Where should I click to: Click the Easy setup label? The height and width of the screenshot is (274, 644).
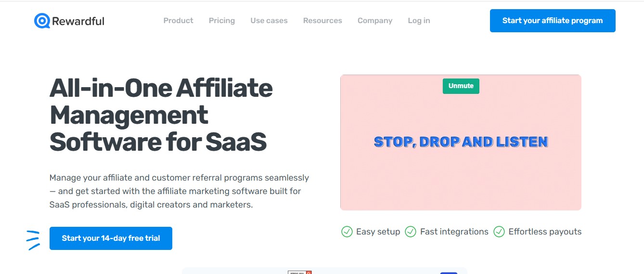378,232
